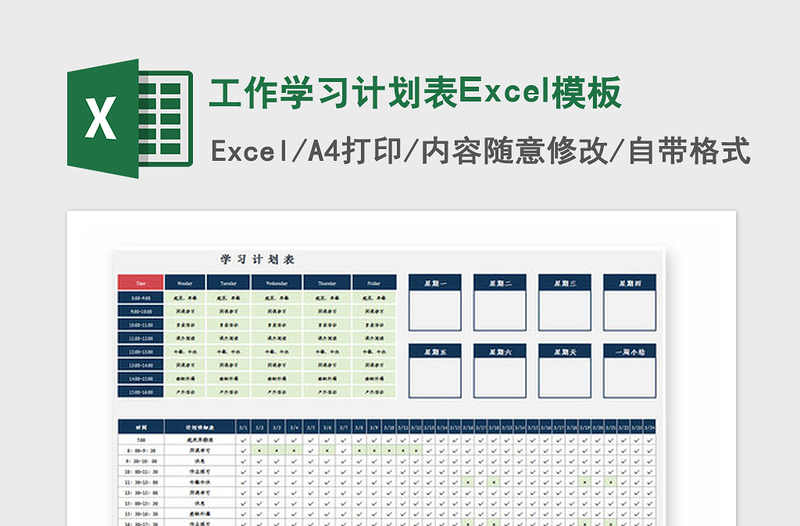Click the 14:00-15:00 time slot cell
Viewport: 800px width, 526px height.
pyautogui.click(x=140, y=378)
